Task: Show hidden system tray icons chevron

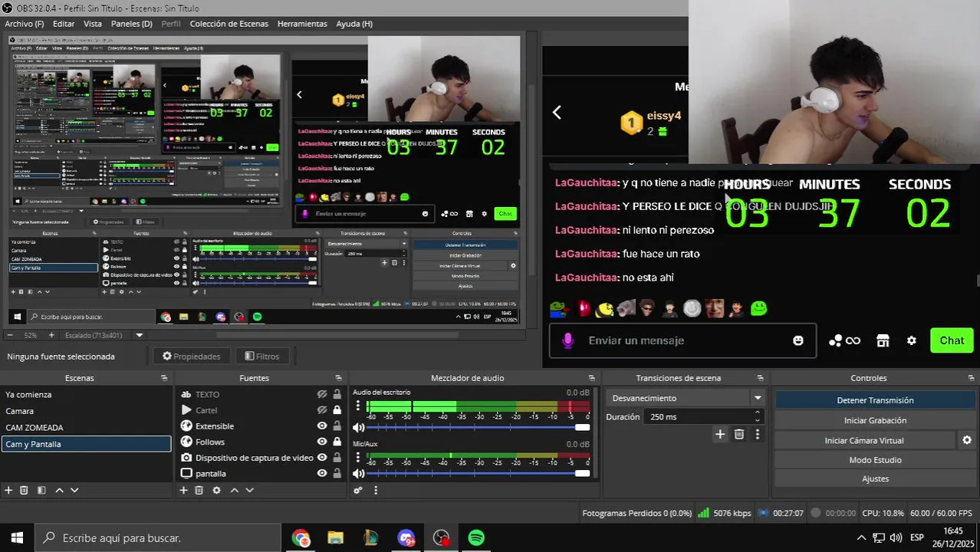Action: point(861,537)
